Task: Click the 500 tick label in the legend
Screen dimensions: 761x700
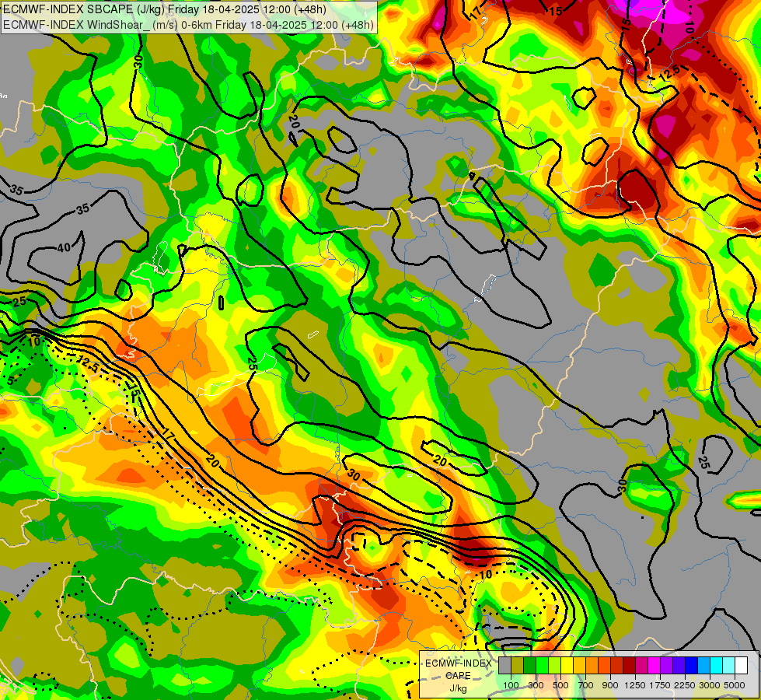Action: click(x=560, y=685)
